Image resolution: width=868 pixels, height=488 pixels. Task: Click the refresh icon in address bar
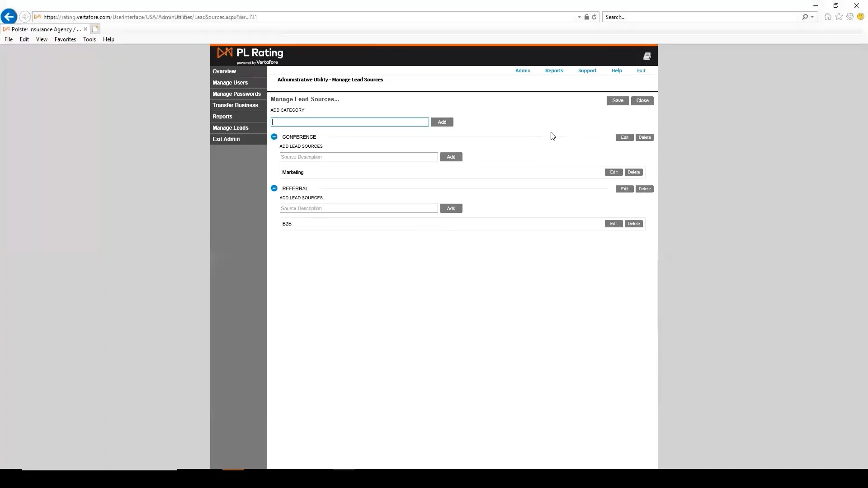click(594, 17)
